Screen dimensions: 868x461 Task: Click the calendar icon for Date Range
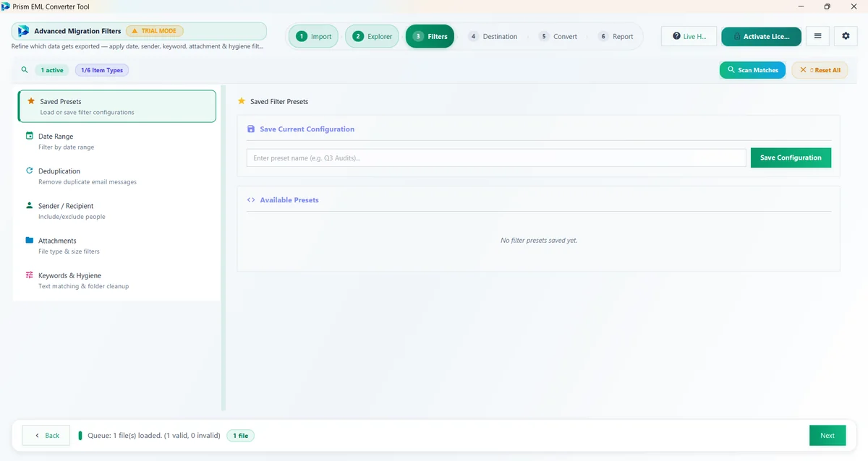click(30, 136)
